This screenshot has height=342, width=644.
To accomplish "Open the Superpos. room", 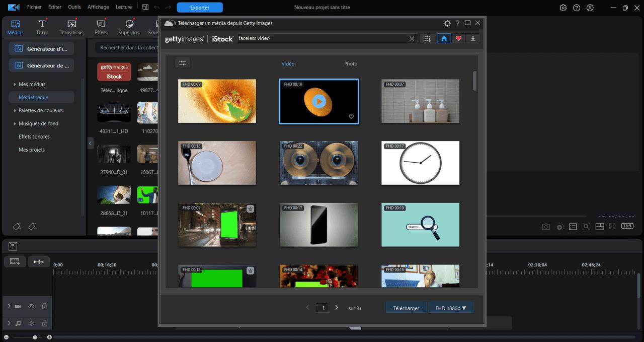I will [x=129, y=27].
